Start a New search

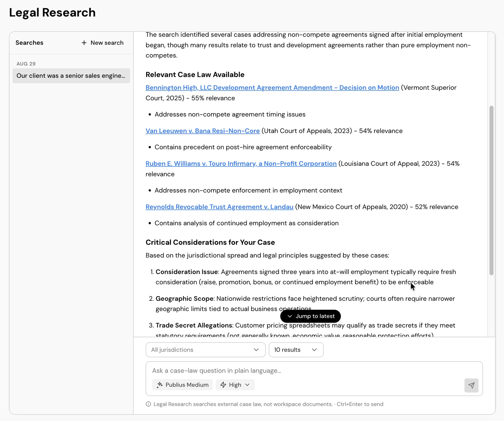103,43
